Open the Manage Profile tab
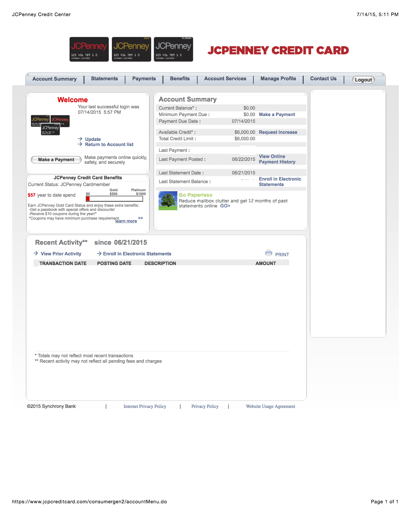411x532 pixels. pyautogui.click(x=278, y=79)
